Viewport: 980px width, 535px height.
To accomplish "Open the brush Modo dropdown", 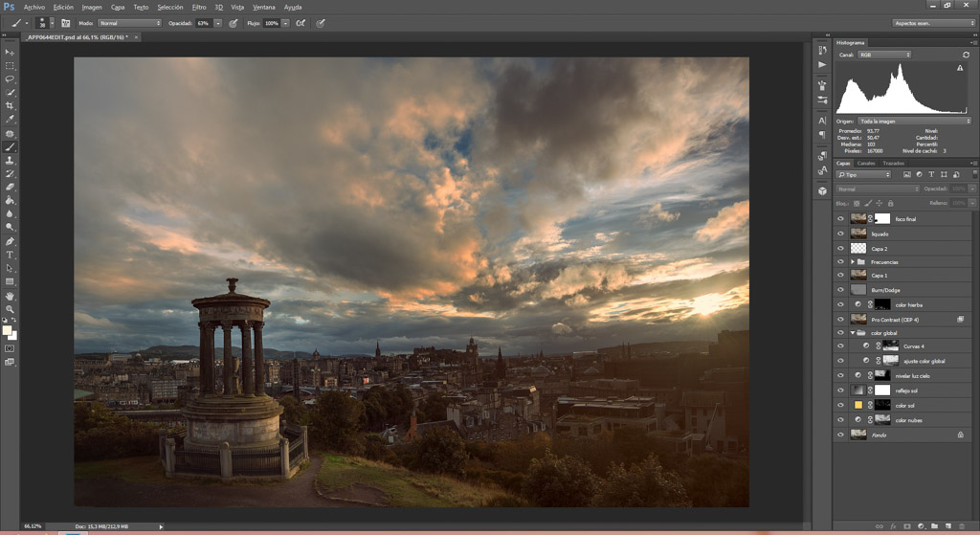I will [130, 23].
